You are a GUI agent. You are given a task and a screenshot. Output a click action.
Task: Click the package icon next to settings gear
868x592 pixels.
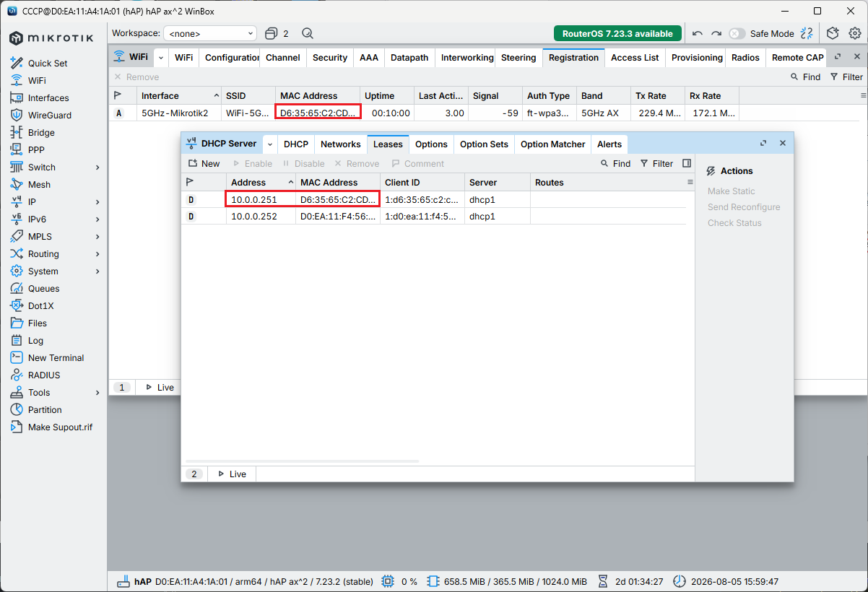833,33
